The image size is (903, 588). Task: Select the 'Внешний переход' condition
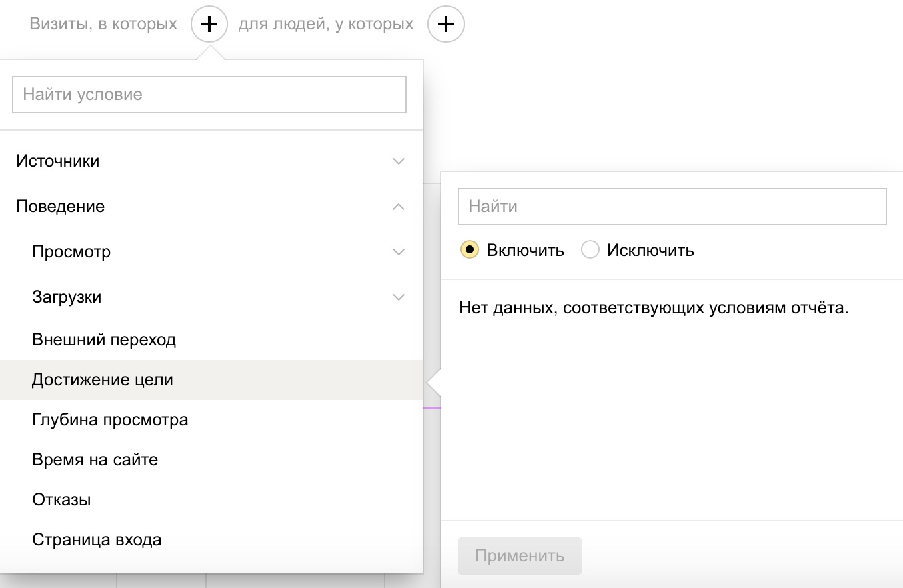(103, 339)
